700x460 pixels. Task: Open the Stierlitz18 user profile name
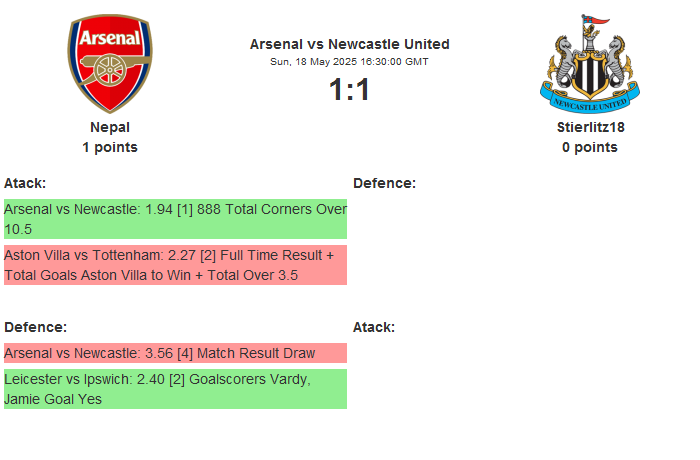[590, 127]
